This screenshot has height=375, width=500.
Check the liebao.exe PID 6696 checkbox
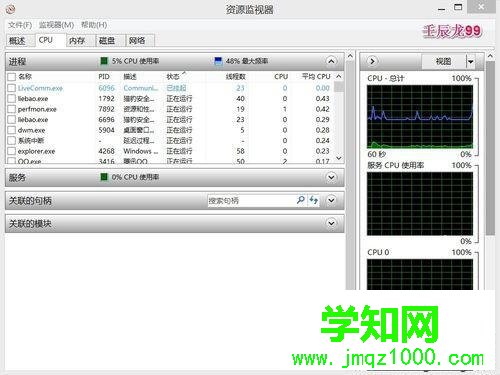tap(12, 120)
